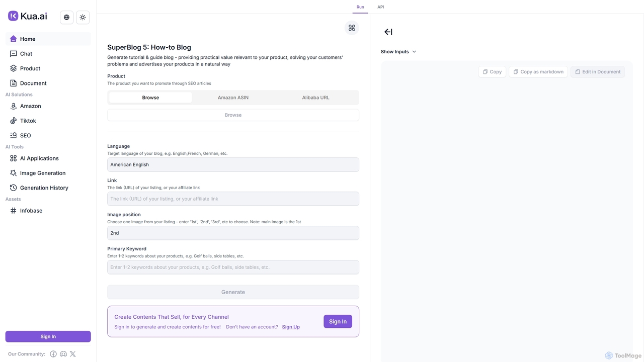The width and height of the screenshot is (644, 362).
Task: Open the Facebook community icon
Action: coord(53,354)
